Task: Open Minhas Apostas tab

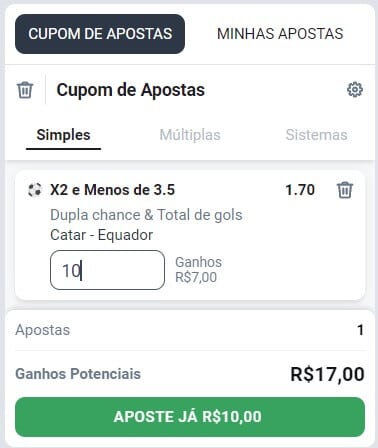Action: (280, 34)
